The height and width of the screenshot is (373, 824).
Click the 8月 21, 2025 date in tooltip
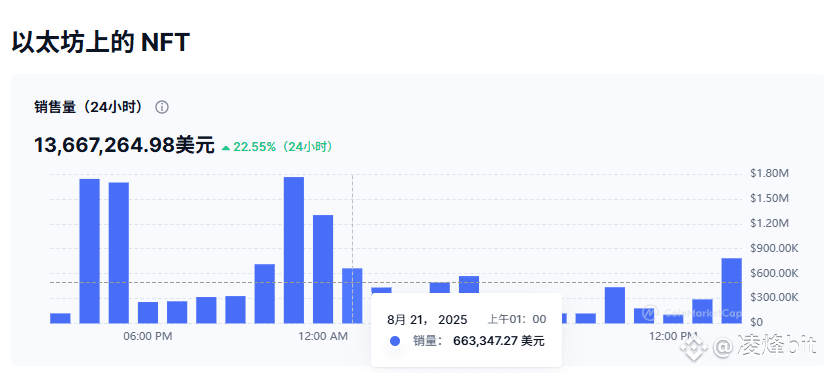[x=427, y=319]
